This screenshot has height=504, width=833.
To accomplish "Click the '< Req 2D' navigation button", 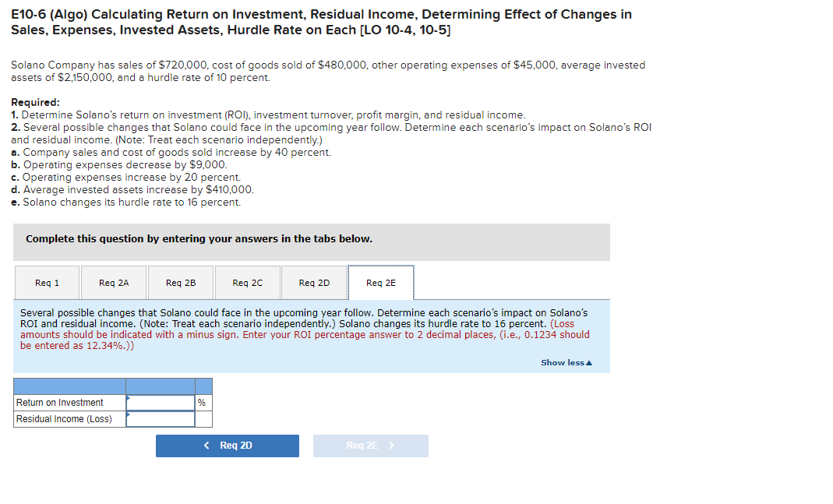I will (227, 445).
